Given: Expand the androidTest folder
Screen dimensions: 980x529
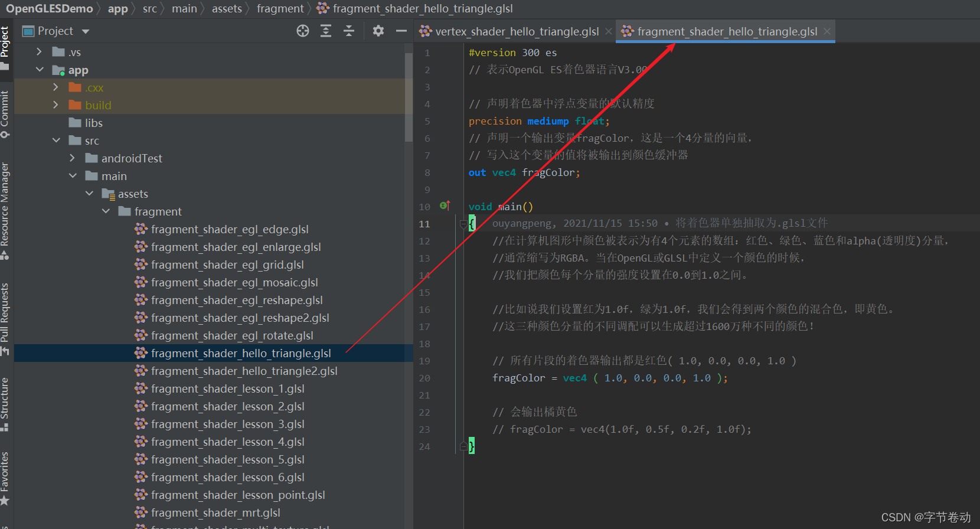Looking at the screenshot, I should [72, 158].
